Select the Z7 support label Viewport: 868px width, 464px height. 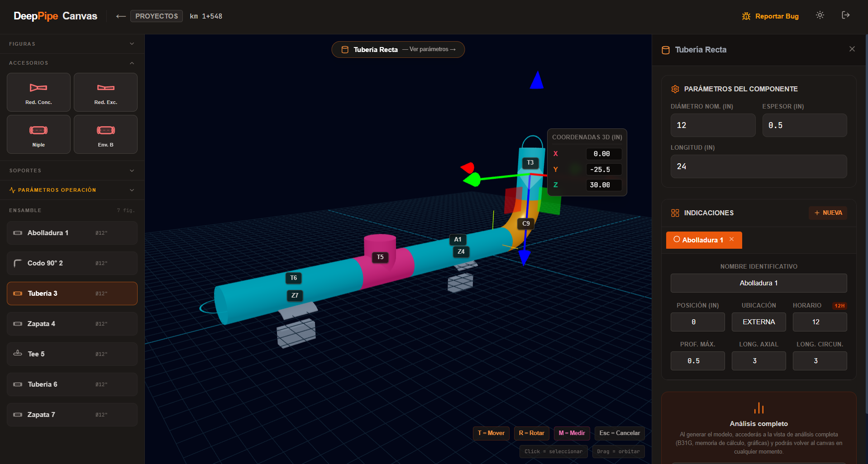pyautogui.click(x=295, y=295)
